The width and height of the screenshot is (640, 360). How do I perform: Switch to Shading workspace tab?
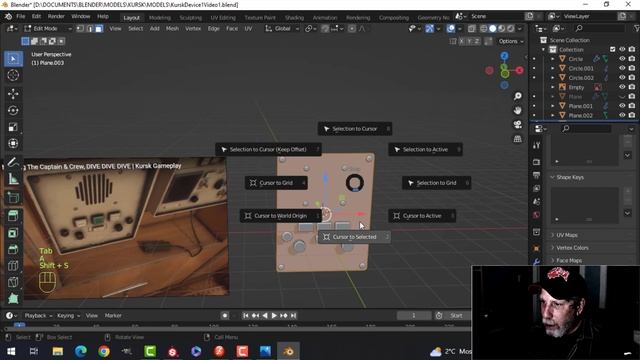294,18
